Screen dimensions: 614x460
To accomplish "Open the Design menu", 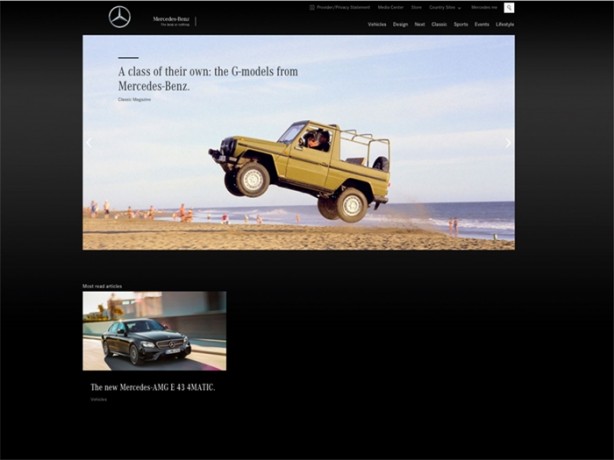I will (400, 24).
